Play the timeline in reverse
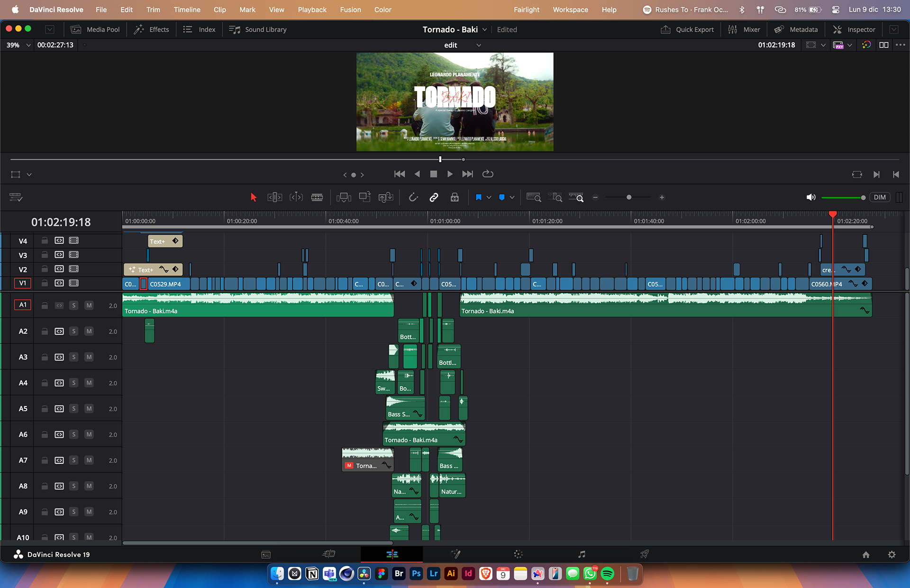This screenshot has width=910, height=588. (x=417, y=174)
